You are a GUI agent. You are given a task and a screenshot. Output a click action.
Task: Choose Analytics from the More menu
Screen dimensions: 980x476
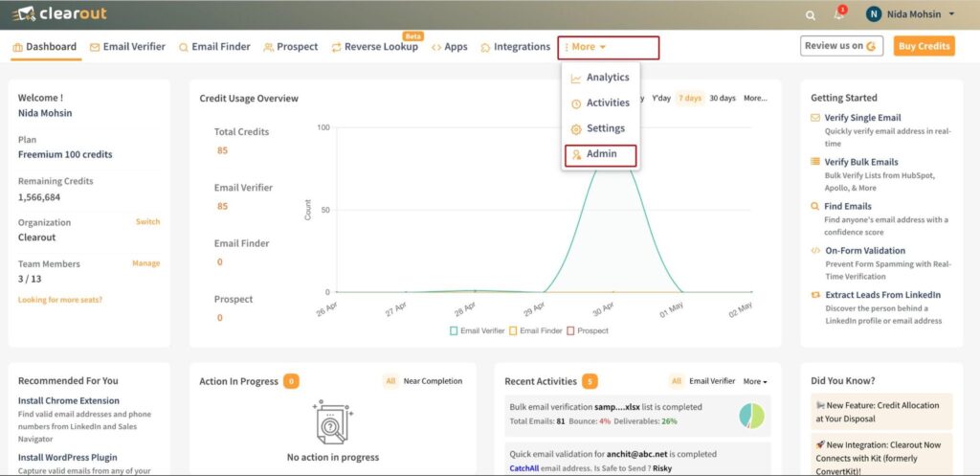[600, 78]
